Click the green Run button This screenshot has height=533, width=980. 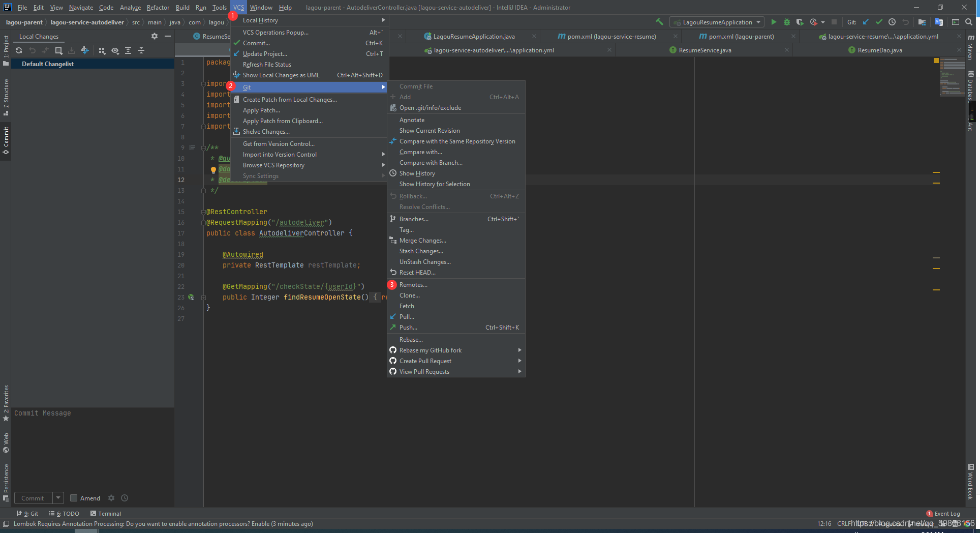point(774,22)
